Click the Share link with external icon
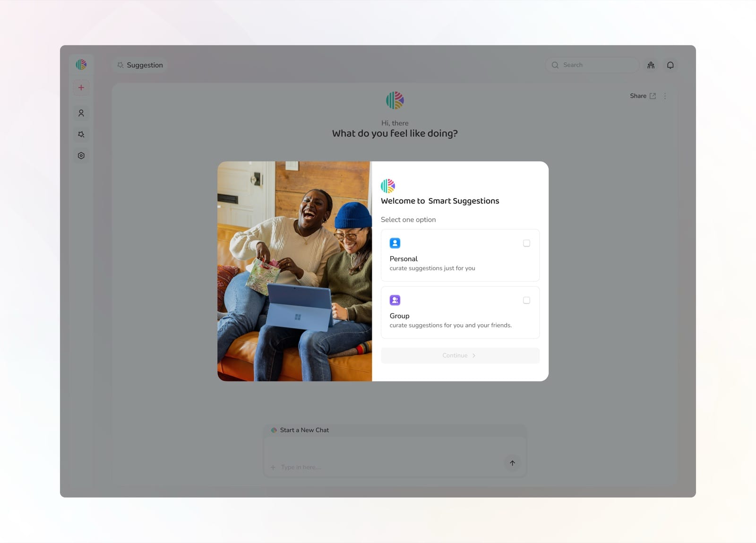Image resolution: width=756 pixels, height=543 pixels. tap(643, 96)
